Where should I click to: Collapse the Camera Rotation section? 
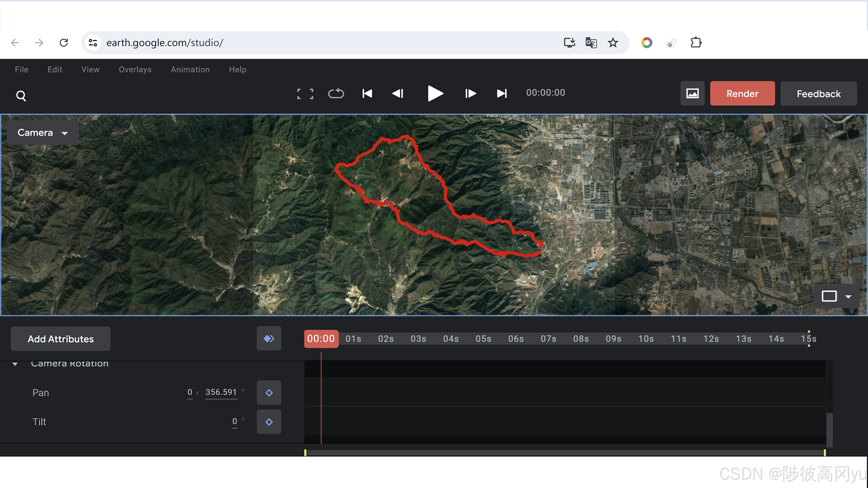(x=15, y=364)
